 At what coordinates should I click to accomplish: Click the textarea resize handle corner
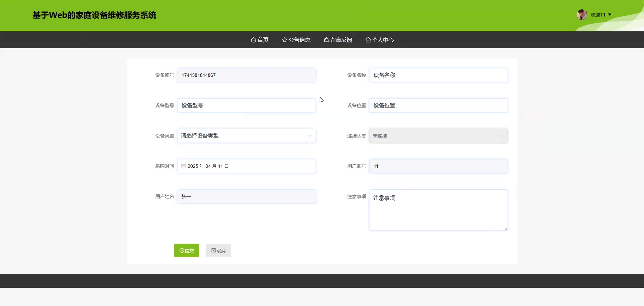(x=506, y=228)
